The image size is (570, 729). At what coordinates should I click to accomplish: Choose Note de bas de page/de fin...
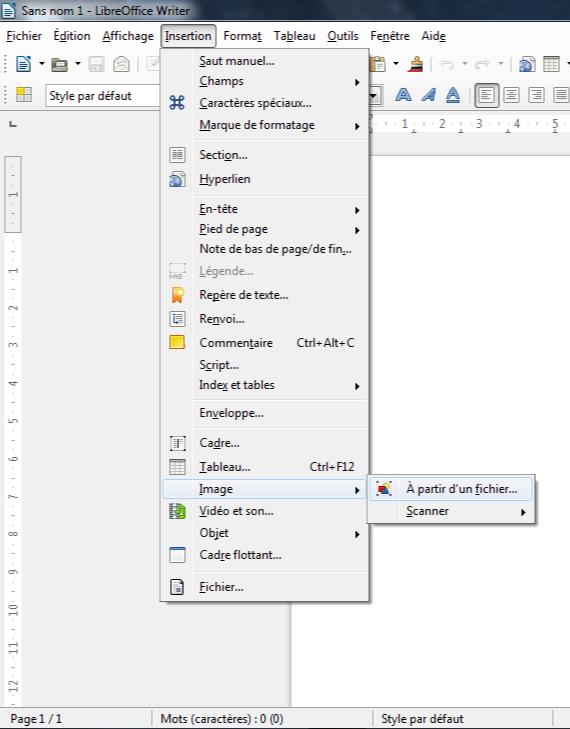point(266,249)
